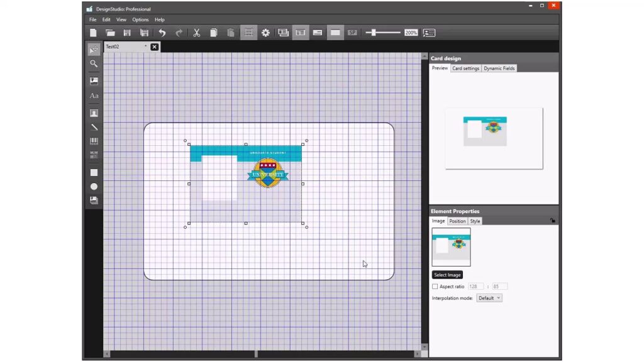The height and width of the screenshot is (362, 644).
Task: Open the ID card records icon
Action: click(429, 33)
